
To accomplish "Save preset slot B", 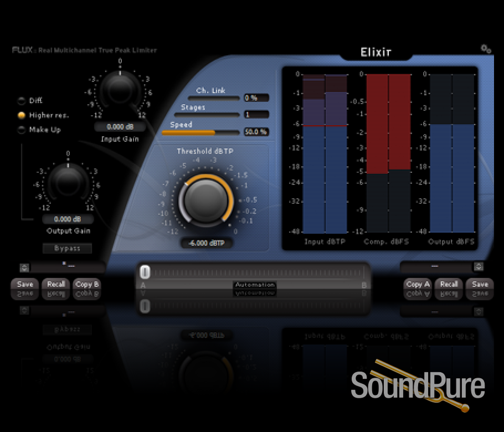I will pos(480,285).
